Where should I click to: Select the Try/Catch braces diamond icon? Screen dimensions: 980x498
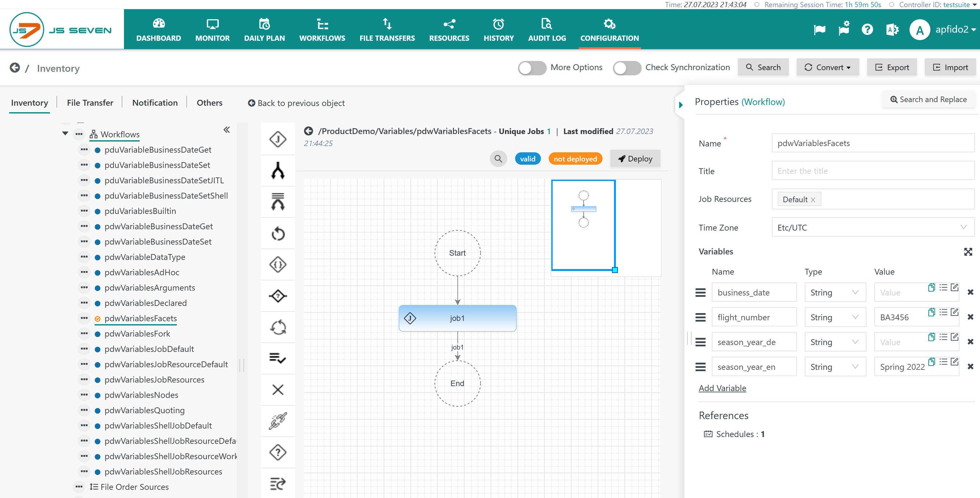point(278,264)
